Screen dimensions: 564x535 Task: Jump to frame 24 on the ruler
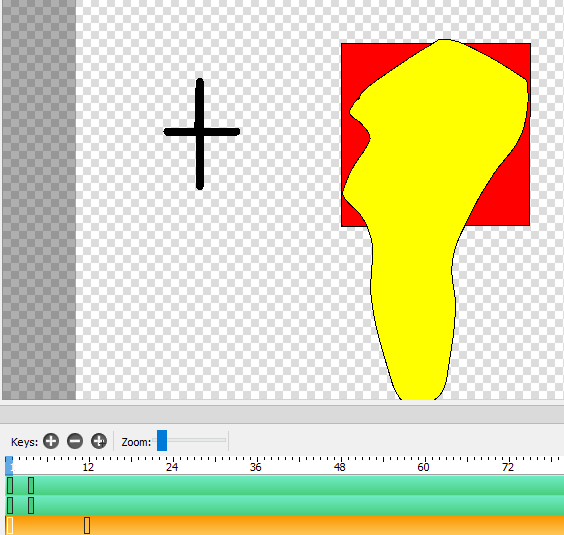[x=172, y=467]
